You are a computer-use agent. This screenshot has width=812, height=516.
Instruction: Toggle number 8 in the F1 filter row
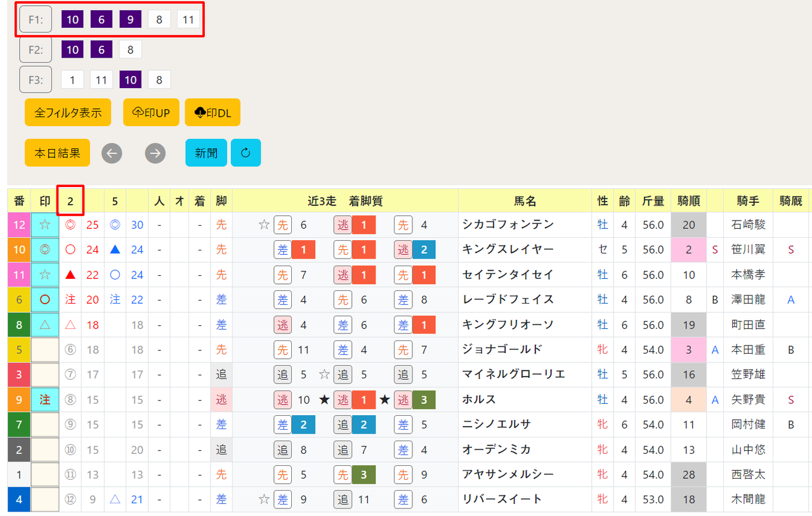tap(159, 20)
